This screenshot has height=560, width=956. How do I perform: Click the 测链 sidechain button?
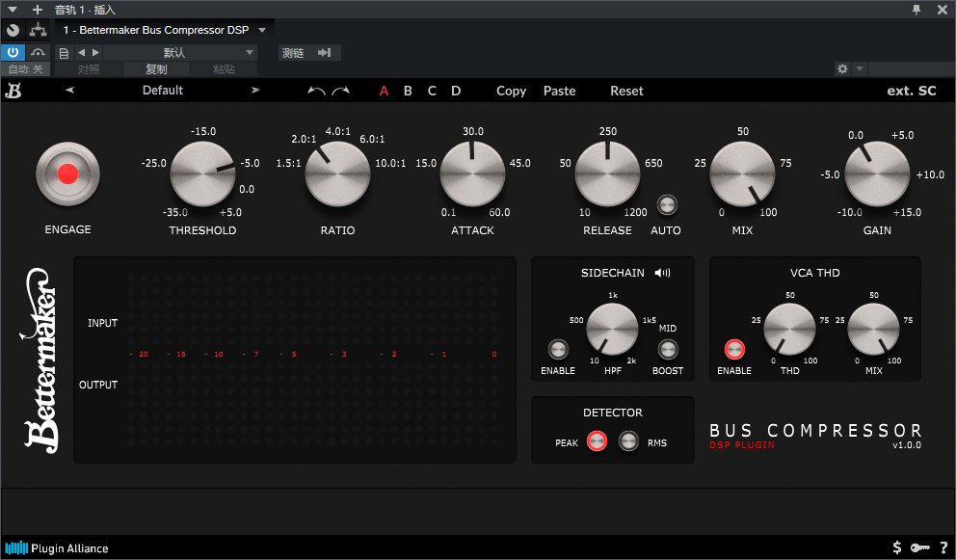point(293,53)
